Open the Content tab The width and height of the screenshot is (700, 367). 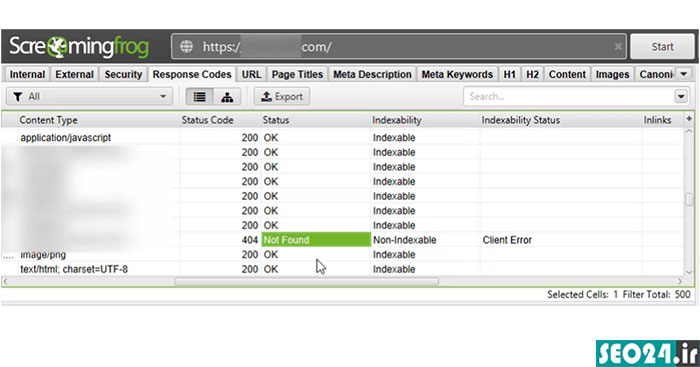[567, 75]
